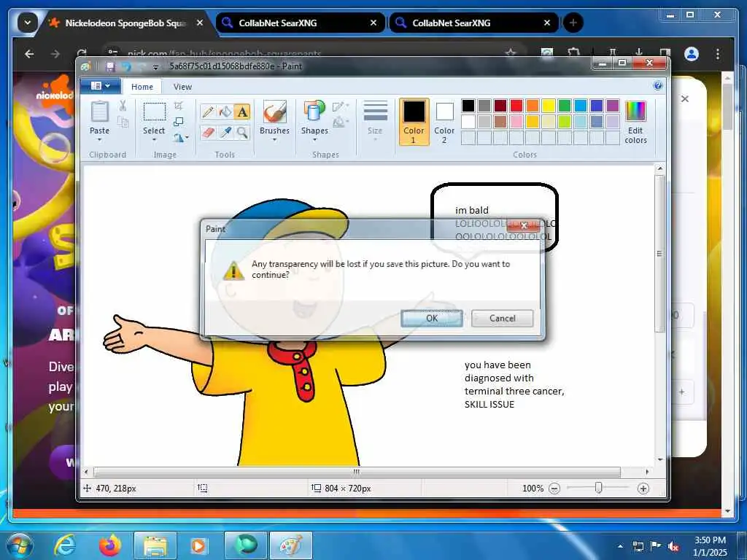Switch to Nickelodeon SpongeBob browser tab

(125, 23)
